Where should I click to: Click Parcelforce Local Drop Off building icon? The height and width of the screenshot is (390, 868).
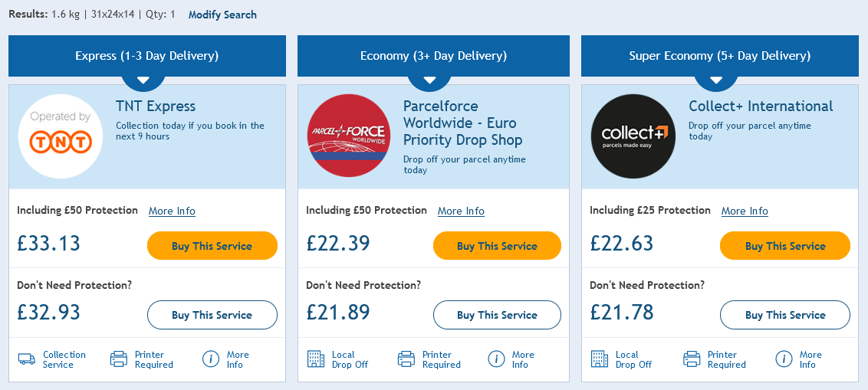(316, 359)
